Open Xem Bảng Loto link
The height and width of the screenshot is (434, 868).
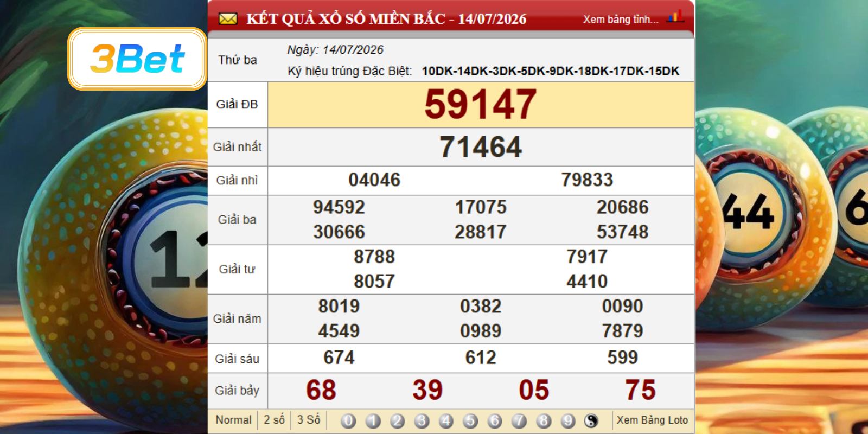[x=652, y=420]
